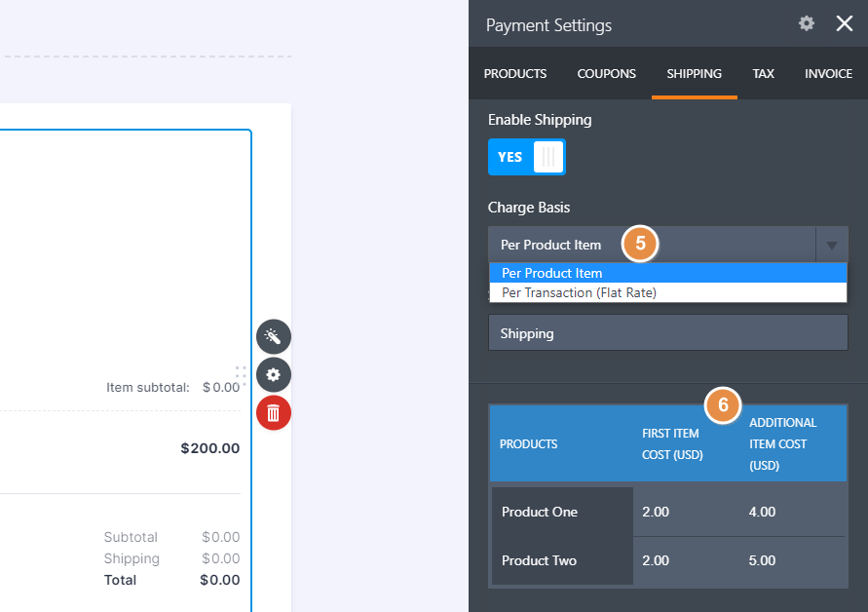Screen dimensions: 868x612
Task: Close the Payment Settings panel
Action: pos(844,23)
